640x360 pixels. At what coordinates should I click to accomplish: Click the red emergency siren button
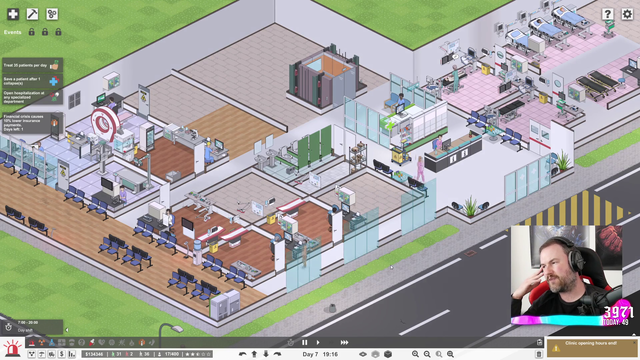click(12, 349)
